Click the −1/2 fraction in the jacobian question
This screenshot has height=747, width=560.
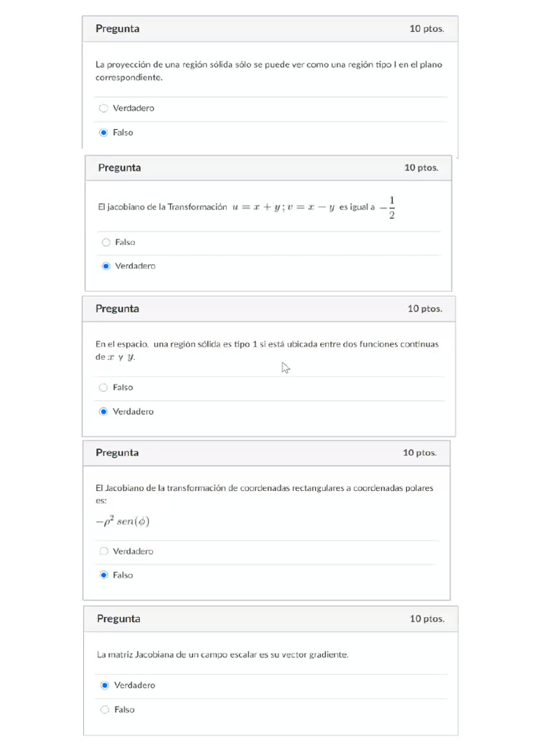click(388, 208)
